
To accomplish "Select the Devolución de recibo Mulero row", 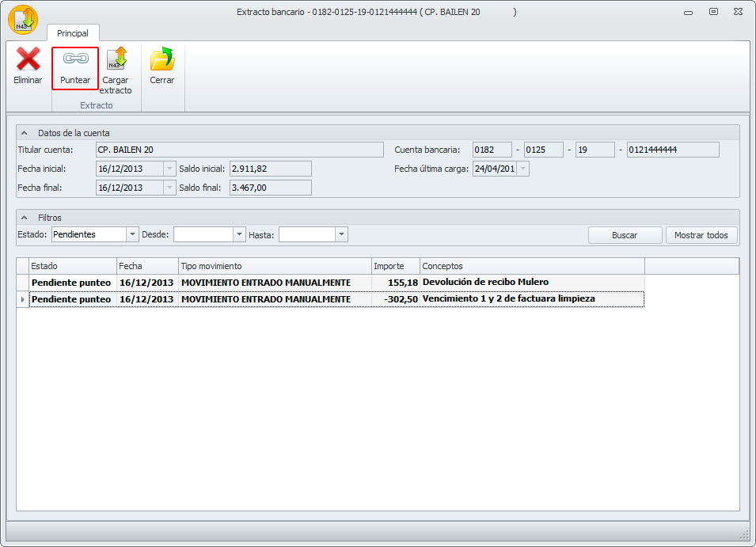I will click(x=336, y=283).
